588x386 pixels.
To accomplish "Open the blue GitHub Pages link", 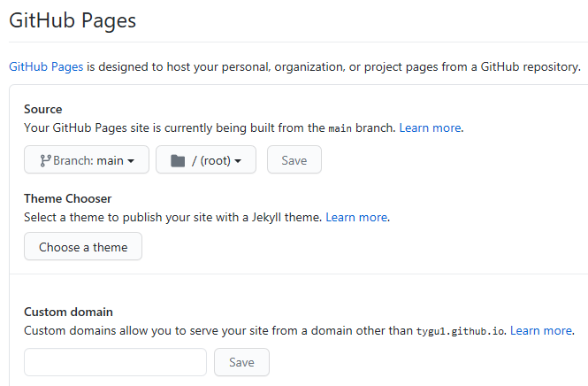I will click(x=46, y=66).
